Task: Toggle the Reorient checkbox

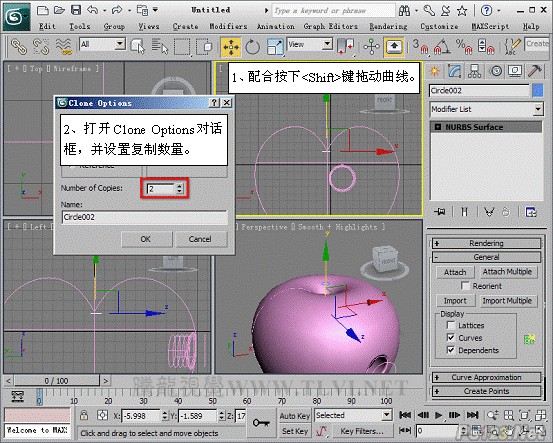Action: pos(465,286)
